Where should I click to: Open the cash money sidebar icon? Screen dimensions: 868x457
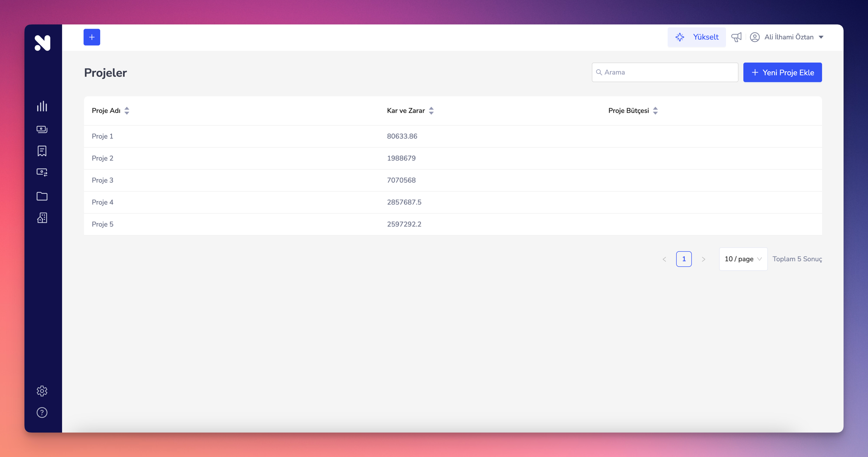coord(42,129)
